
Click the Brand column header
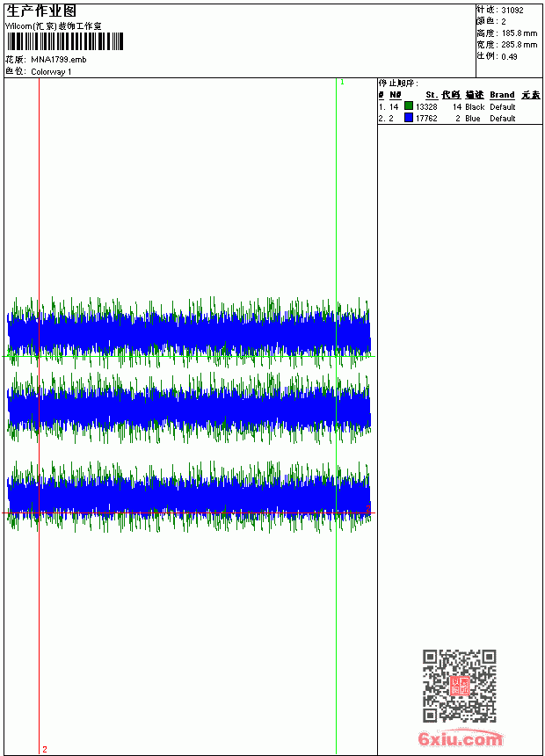502,95
